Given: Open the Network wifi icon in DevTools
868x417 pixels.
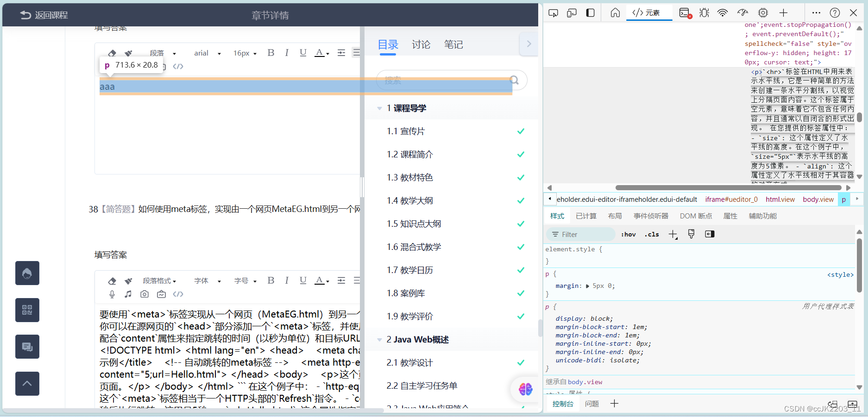Looking at the screenshot, I should (723, 13).
